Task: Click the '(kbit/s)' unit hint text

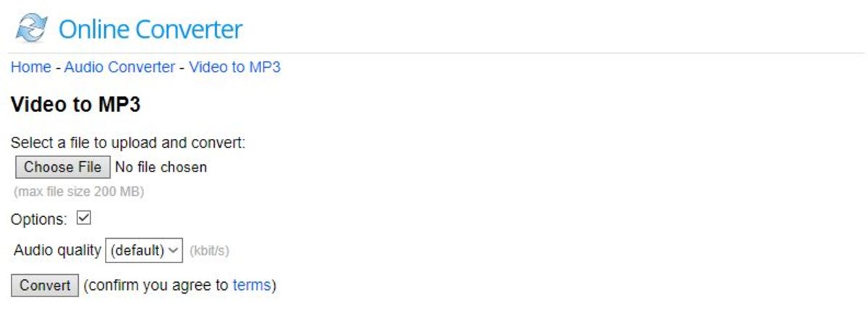Action: point(209,251)
